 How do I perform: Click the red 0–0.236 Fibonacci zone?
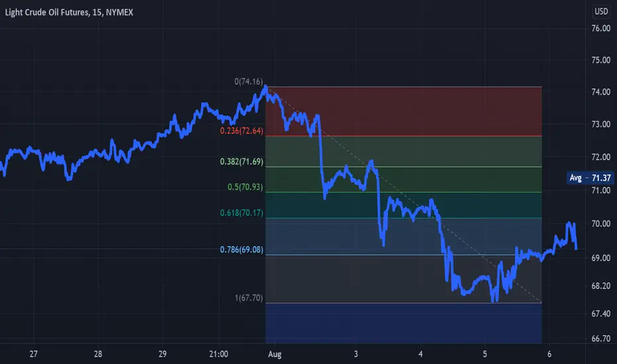404,111
